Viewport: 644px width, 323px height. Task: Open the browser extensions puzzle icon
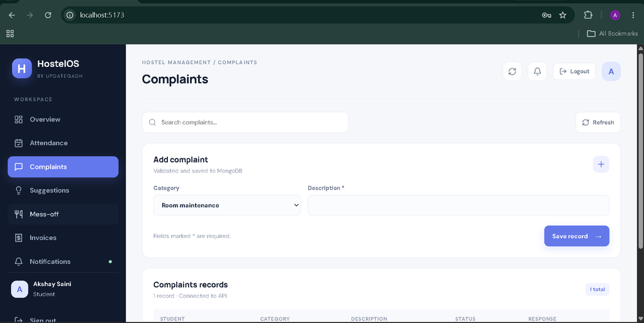click(x=588, y=15)
